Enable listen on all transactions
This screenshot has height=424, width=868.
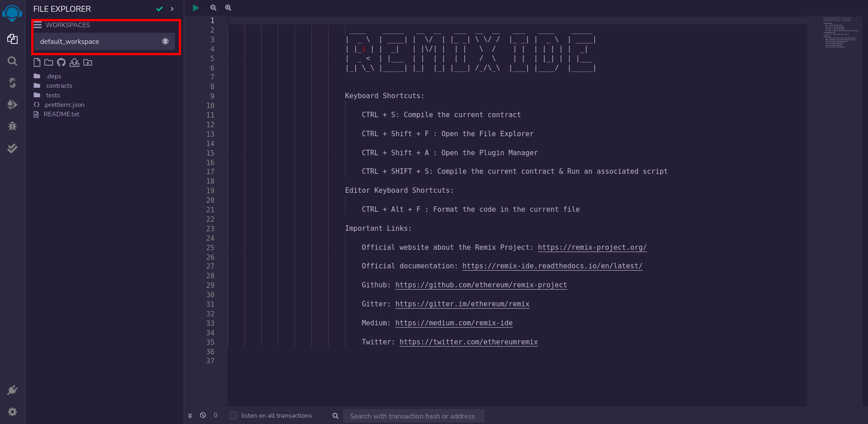click(233, 415)
